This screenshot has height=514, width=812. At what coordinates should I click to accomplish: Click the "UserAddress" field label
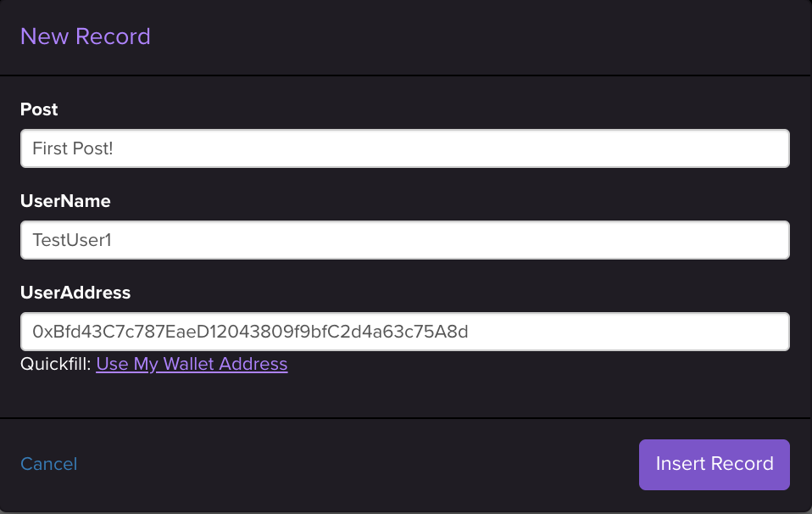point(75,293)
